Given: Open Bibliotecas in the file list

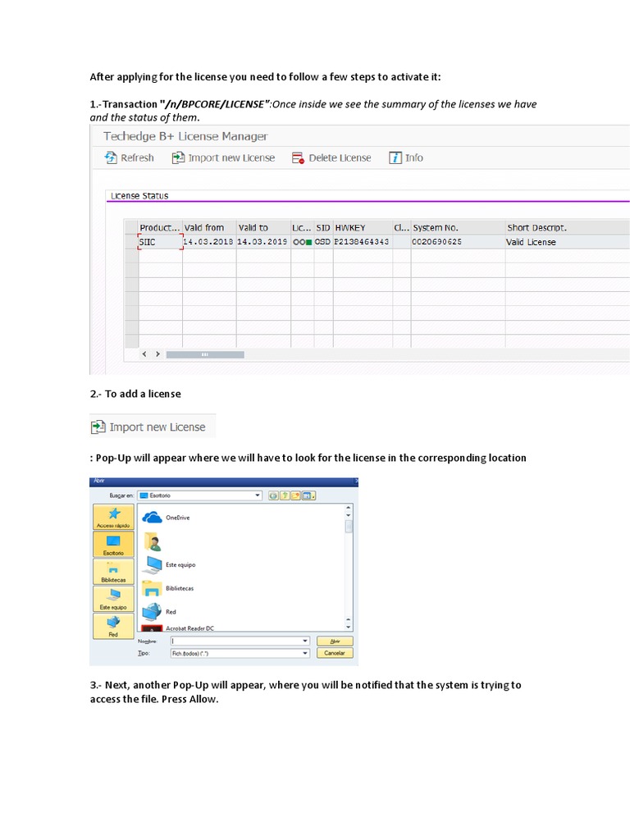Looking at the screenshot, I should coord(167,588).
